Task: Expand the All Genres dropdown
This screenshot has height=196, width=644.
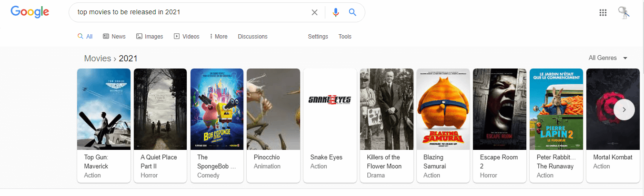Action: click(x=608, y=58)
